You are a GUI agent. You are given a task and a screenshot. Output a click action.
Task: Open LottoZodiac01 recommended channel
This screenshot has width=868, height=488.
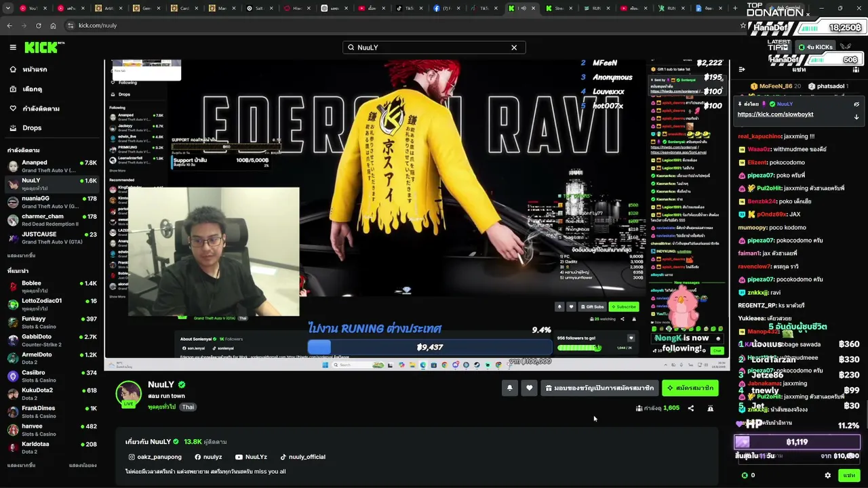[53, 304]
